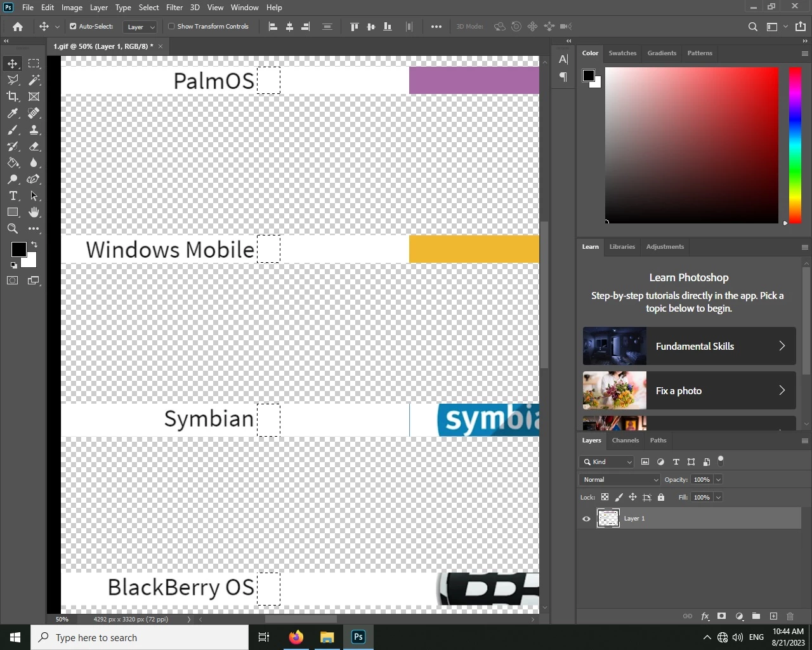The image size is (812, 650).
Task: Enable Show Transform Controls
Action: [x=171, y=27]
